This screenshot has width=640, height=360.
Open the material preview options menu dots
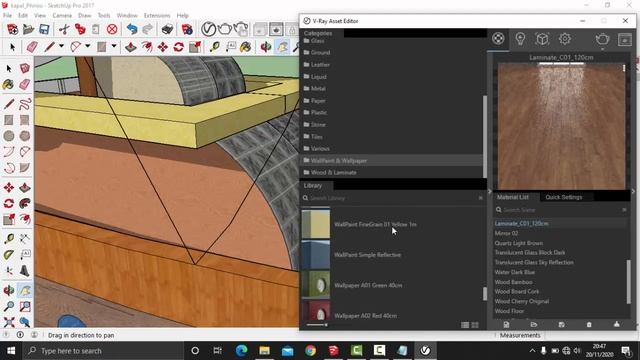click(624, 68)
